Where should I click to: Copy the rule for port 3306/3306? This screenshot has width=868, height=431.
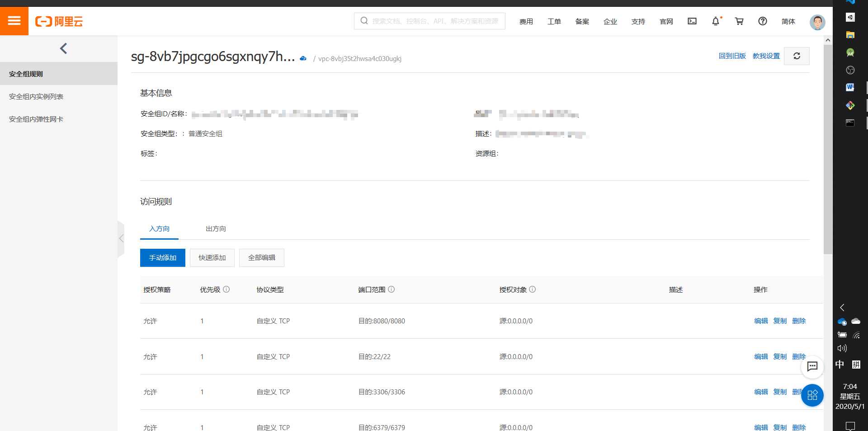click(780, 392)
